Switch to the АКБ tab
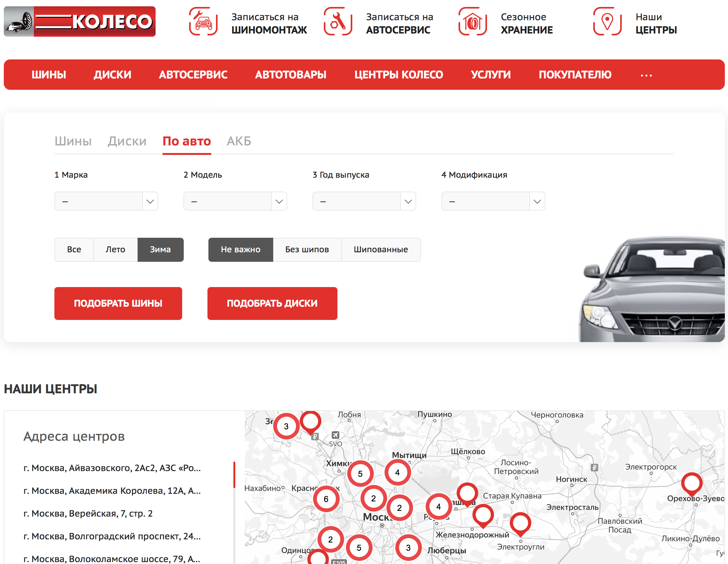 click(239, 141)
